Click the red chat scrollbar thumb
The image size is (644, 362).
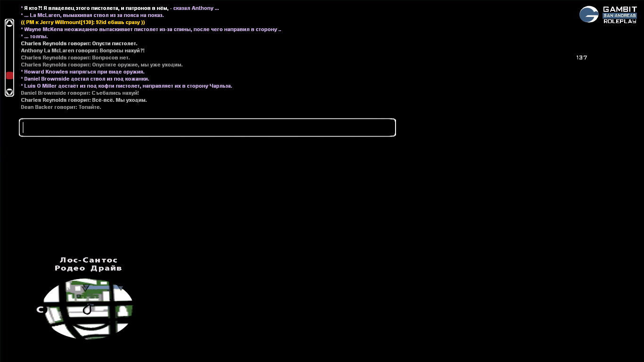point(9,75)
